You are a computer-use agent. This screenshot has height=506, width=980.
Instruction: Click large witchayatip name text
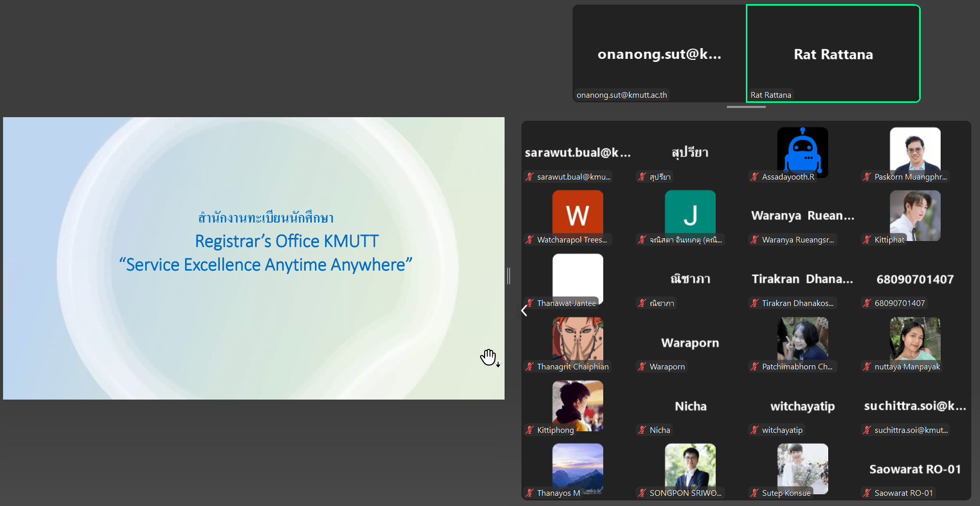803,406
